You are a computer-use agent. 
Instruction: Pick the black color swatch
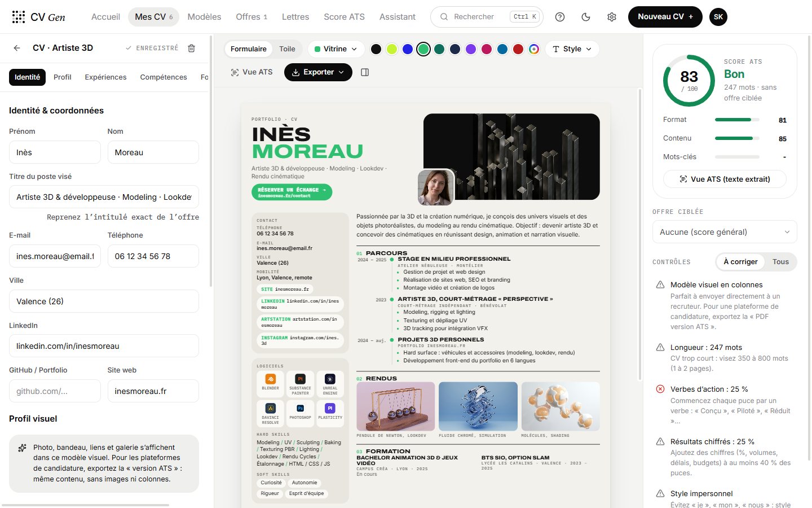pos(376,49)
